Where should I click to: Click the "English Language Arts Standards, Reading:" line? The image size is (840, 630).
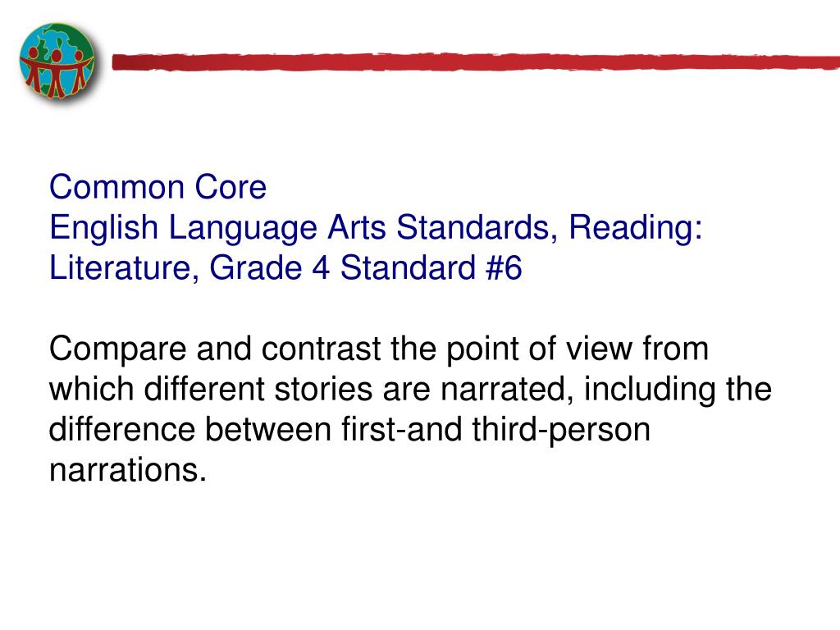click(376, 228)
